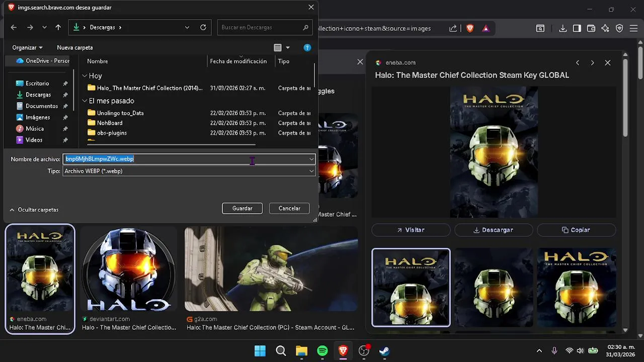Click the Buscar en Descargas search field
Screen dimensions: 644x362
coord(265,28)
